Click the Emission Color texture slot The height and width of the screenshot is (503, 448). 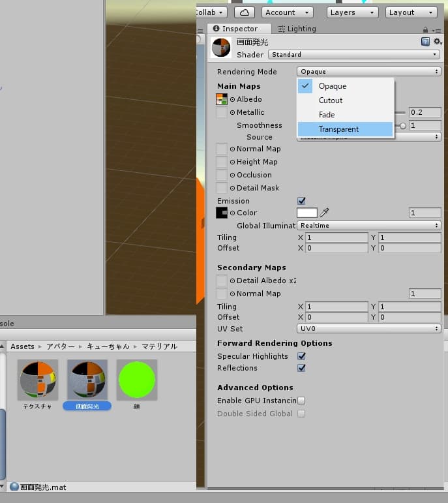(x=222, y=213)
